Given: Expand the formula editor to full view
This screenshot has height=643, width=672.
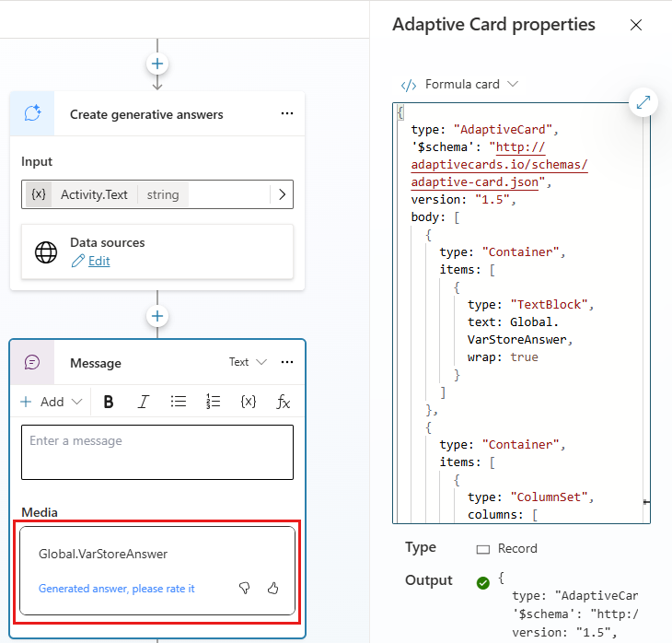Looking at the screenshot, I should (x=643, y=102).
